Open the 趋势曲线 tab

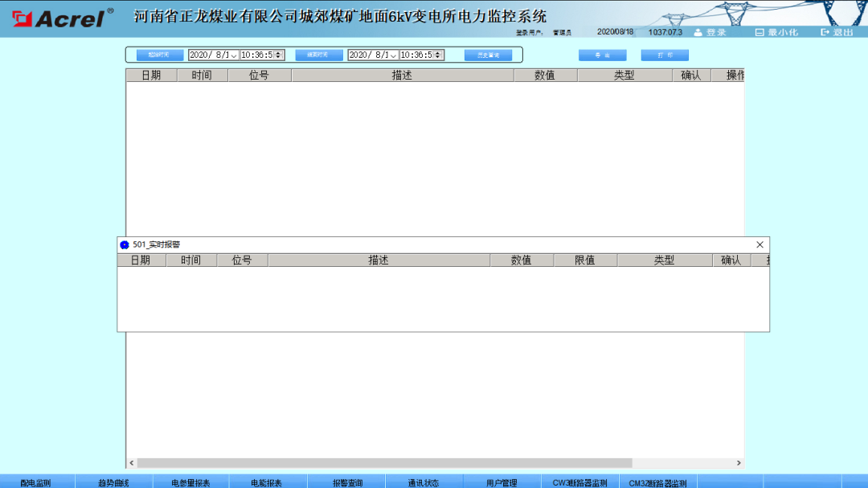click(x=113, y=482)
